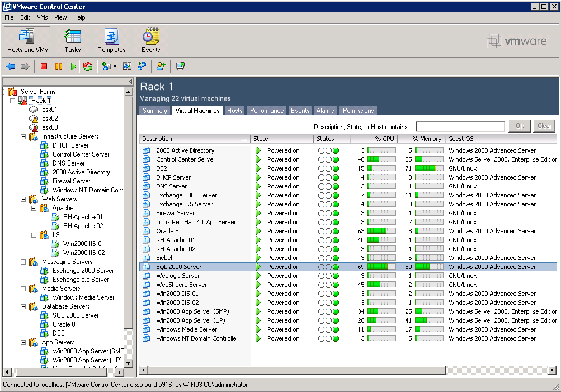
Task: Open the Help menu
Action: pos(79,17)
